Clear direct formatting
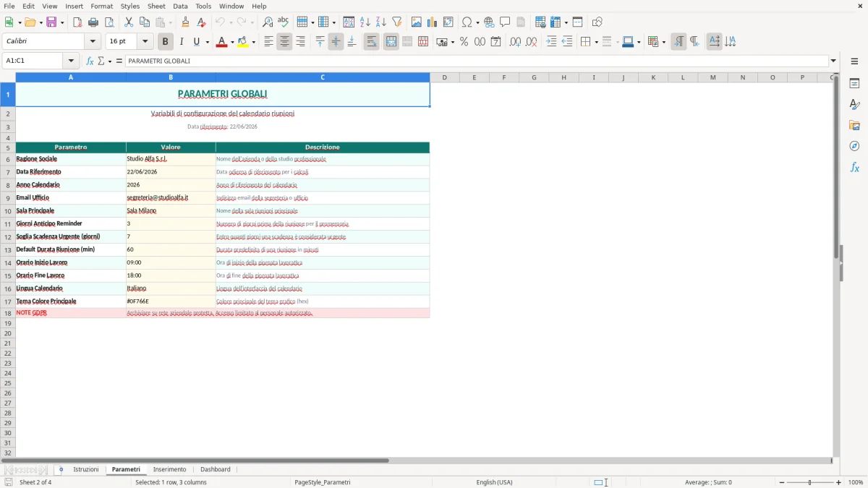The height and width of the screenshot is (488, 868). 201,22
